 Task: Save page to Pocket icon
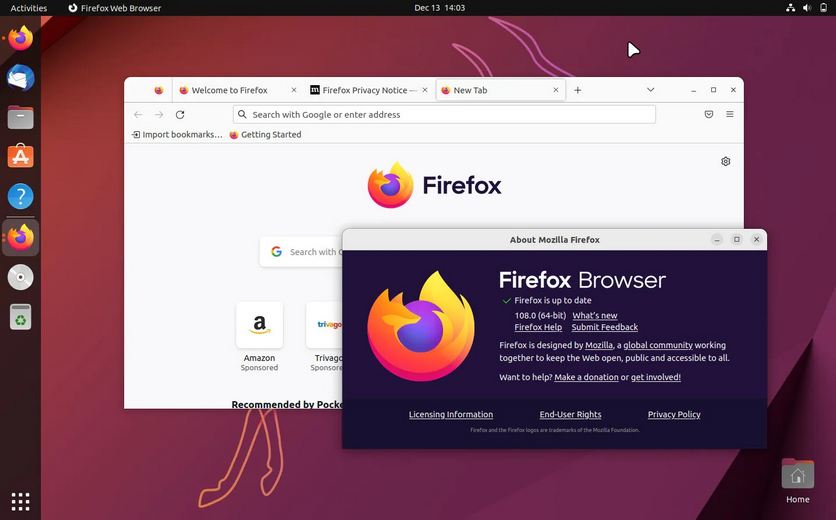tap(709, 114)
